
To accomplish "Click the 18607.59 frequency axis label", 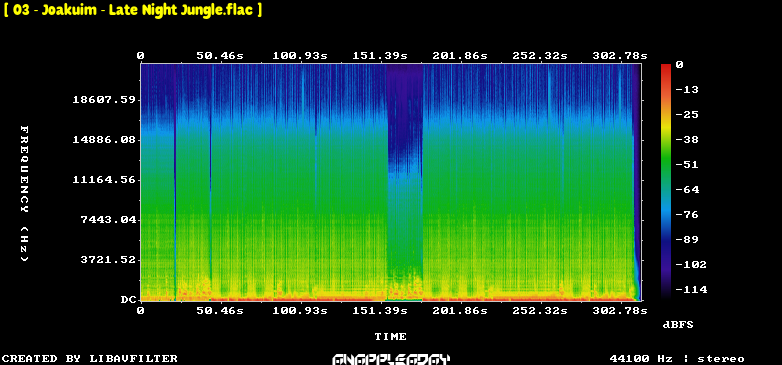I will [104, 100].
